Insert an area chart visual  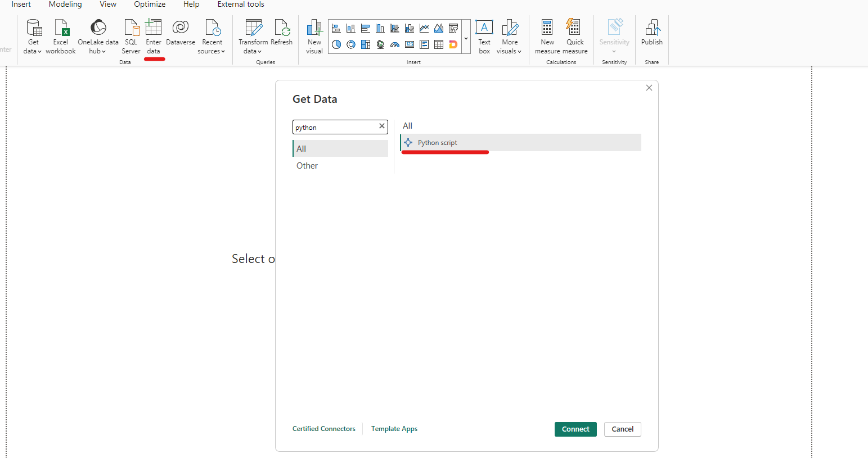tap(439, 28)
